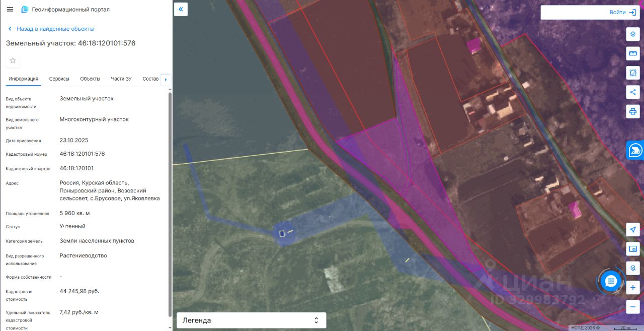Select the ruler measurement tool

click(x=633, y=53)
